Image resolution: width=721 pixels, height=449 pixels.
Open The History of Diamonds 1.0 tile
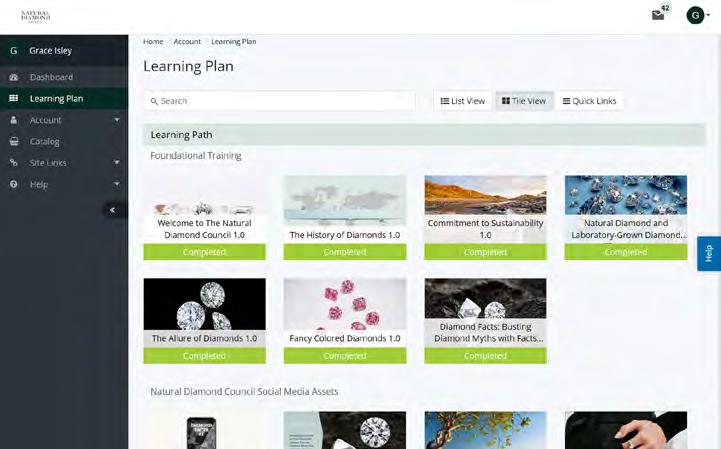coord(345,218)
